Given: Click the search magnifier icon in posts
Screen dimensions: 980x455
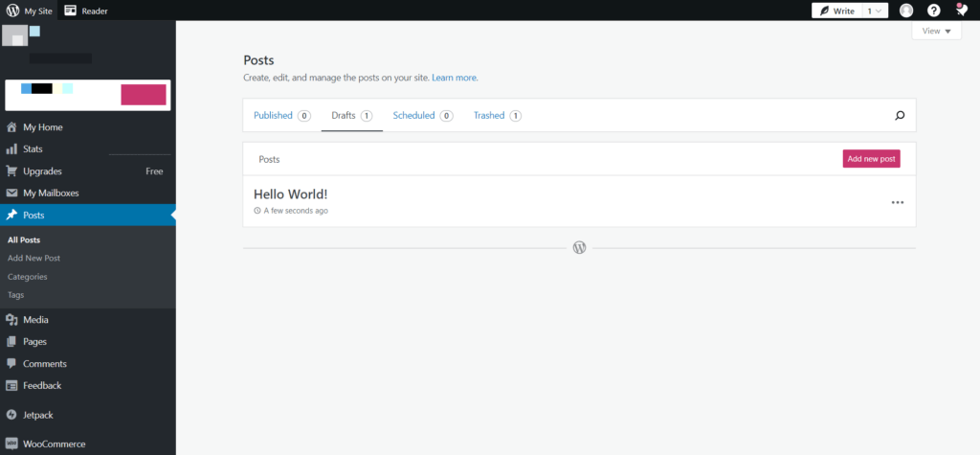Looking at the screenshot, I should tap(900, 115).
